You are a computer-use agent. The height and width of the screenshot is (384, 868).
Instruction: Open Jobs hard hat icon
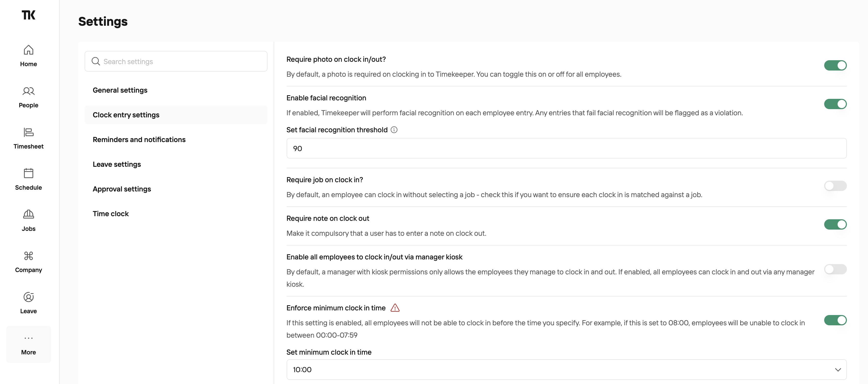click(28, 214)
